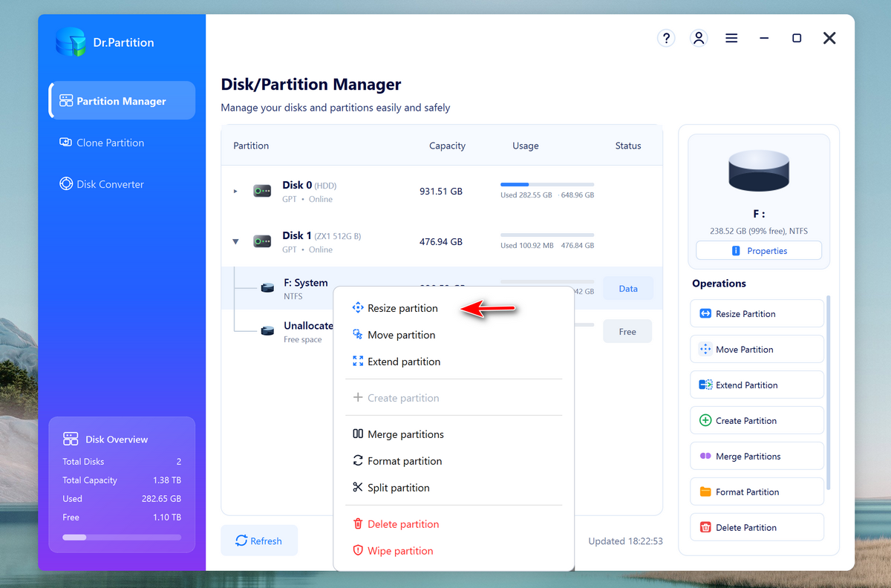Click Merge Partitions in Operations panel

click(x=757, y=456)
